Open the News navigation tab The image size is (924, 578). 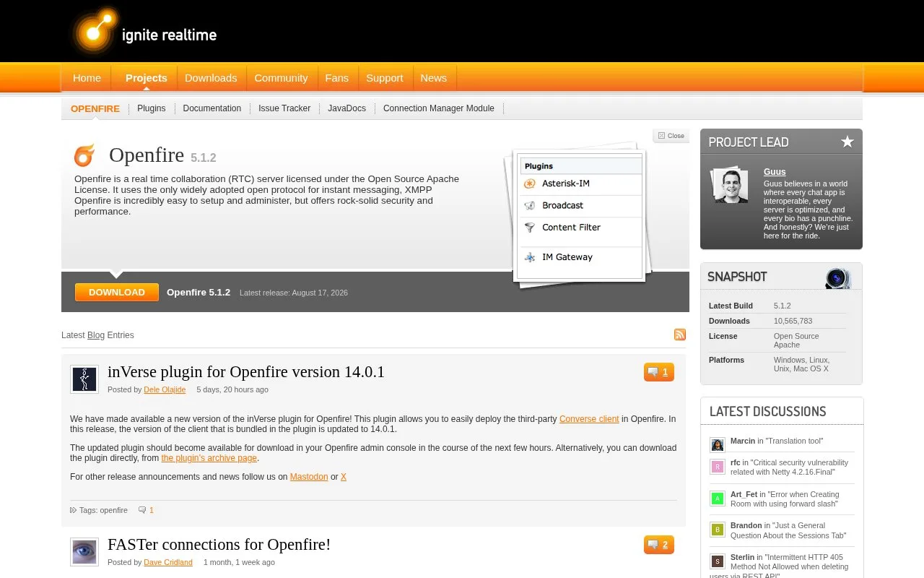click(434, 78)
